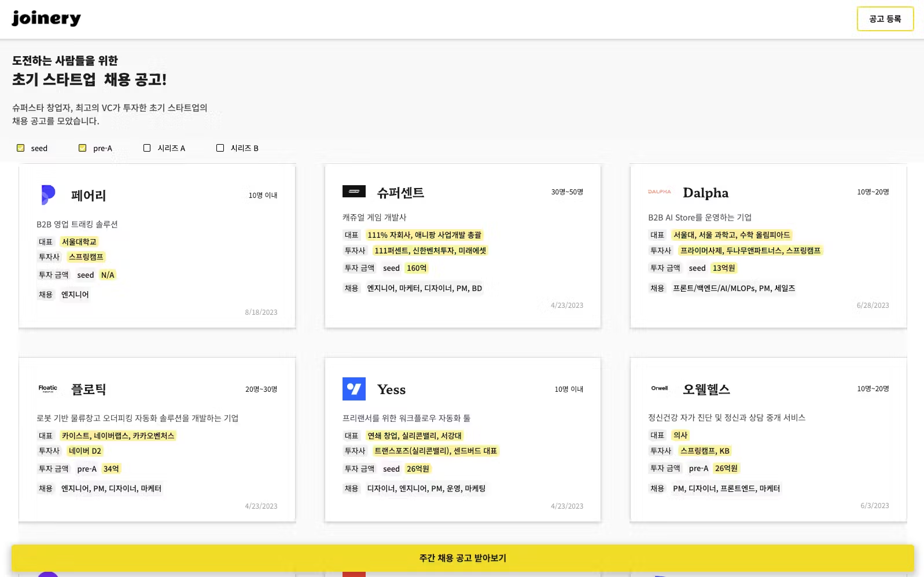Click the 160억 investment amount tag
This screenshot has height=577, width=924.
417,268
